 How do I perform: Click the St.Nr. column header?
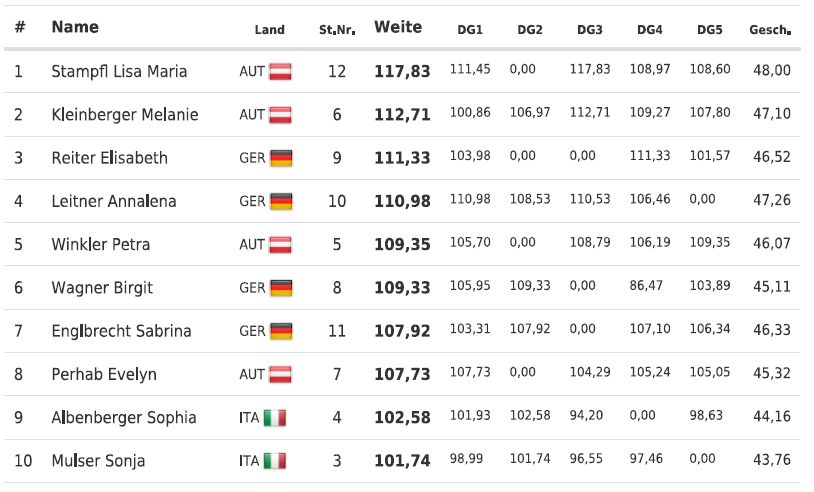click(337, 31)
